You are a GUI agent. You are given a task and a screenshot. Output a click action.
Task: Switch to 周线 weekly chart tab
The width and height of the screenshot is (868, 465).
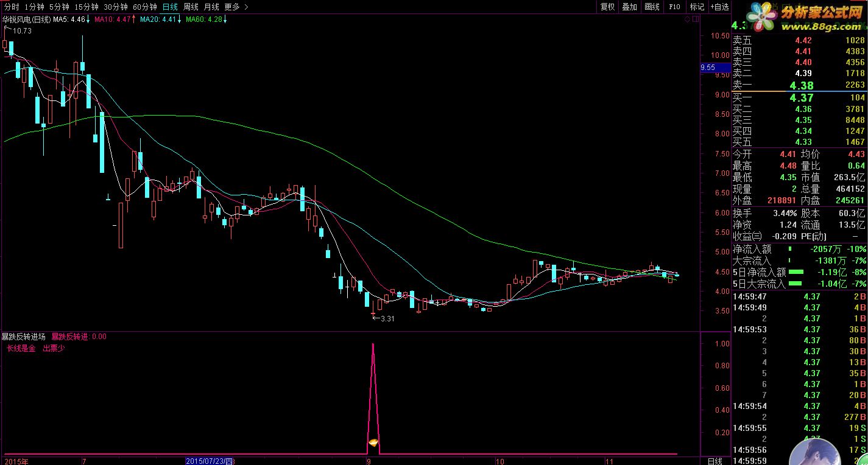(191, 7)
